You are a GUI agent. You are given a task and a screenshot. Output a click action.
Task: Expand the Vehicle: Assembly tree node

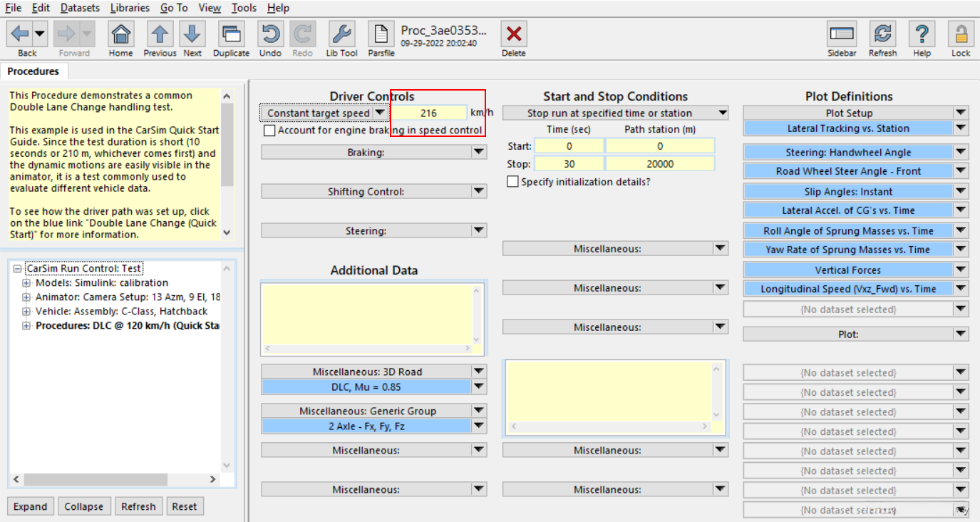pos(27,312)
